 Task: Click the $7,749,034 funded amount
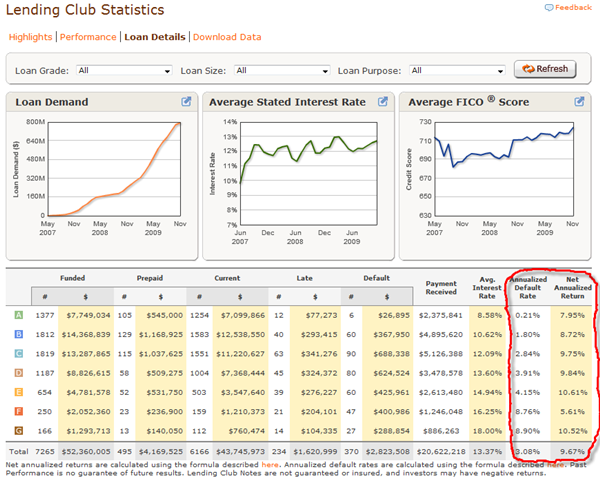pos(88,315)
